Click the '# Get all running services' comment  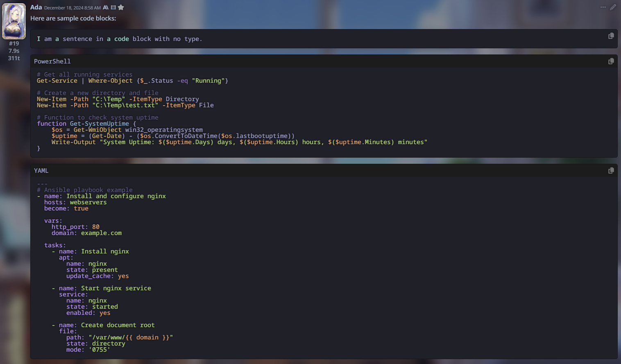click(x=85, y=75)
